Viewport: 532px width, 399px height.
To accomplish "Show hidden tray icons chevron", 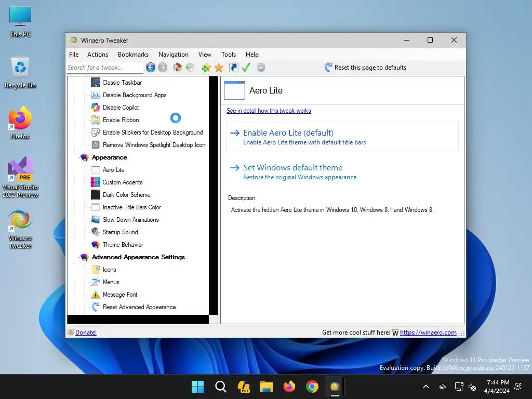I will [x=426, y=387].
